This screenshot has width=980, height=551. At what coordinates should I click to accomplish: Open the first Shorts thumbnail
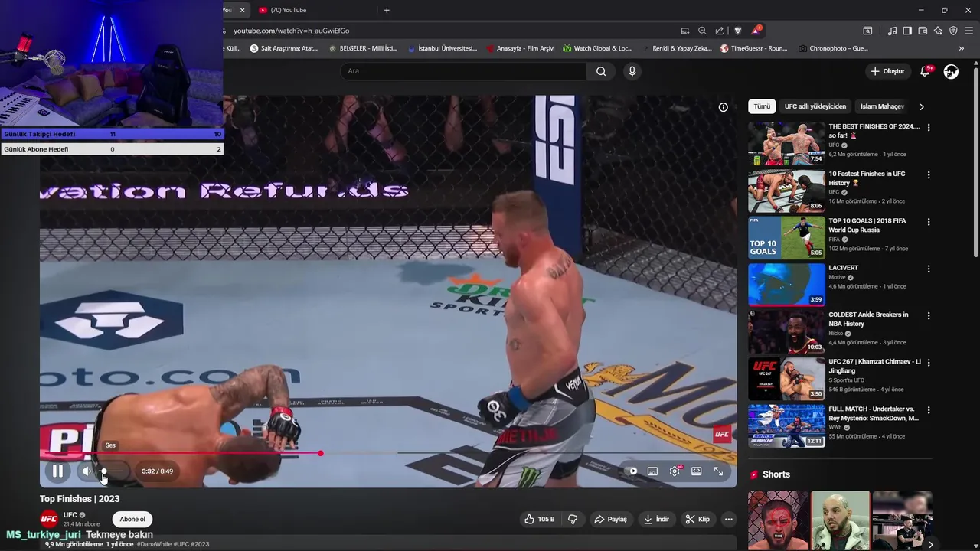778,520
